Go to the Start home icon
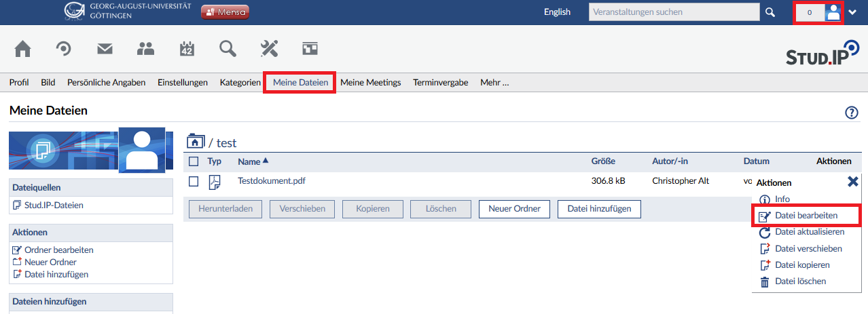Screen dimensions: 868x314 pos(23,49)
